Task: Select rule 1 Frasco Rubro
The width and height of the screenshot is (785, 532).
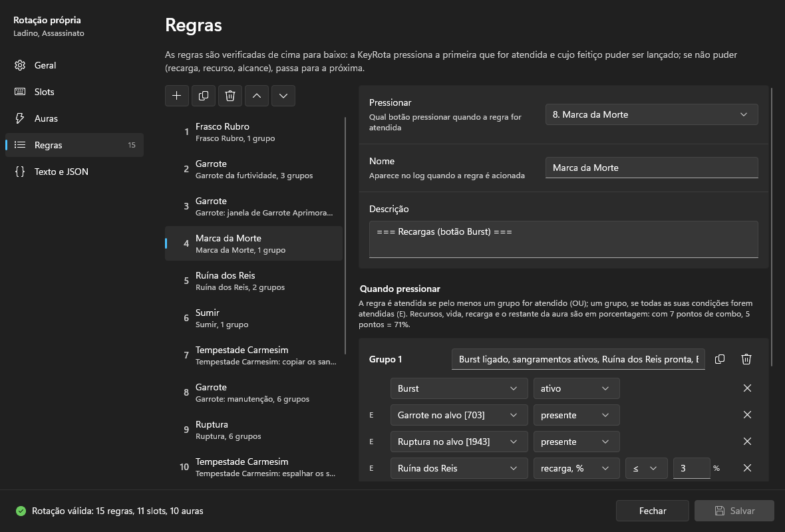Action: 254,132
